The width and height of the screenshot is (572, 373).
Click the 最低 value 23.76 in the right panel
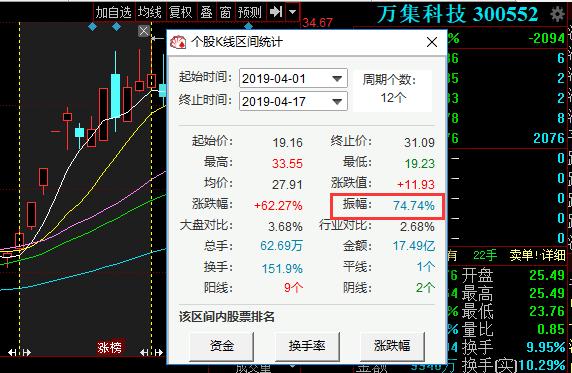(547, 311)
